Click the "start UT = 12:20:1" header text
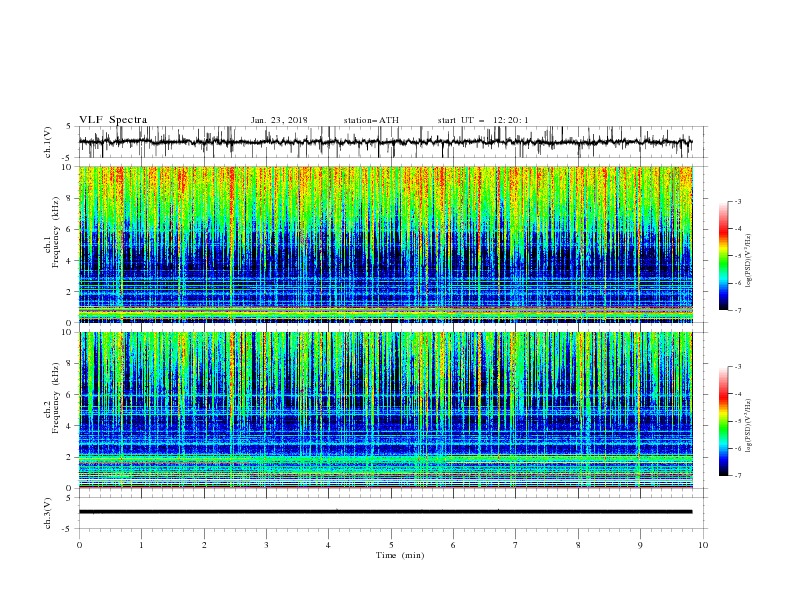792x612 pixels. pos(483,120)
